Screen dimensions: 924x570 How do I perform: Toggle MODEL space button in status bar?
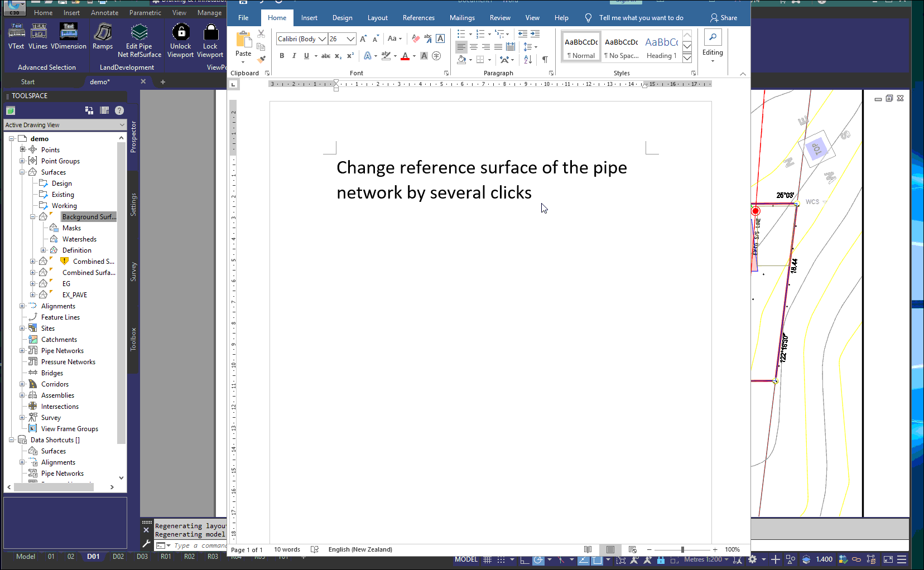(466, 559)
